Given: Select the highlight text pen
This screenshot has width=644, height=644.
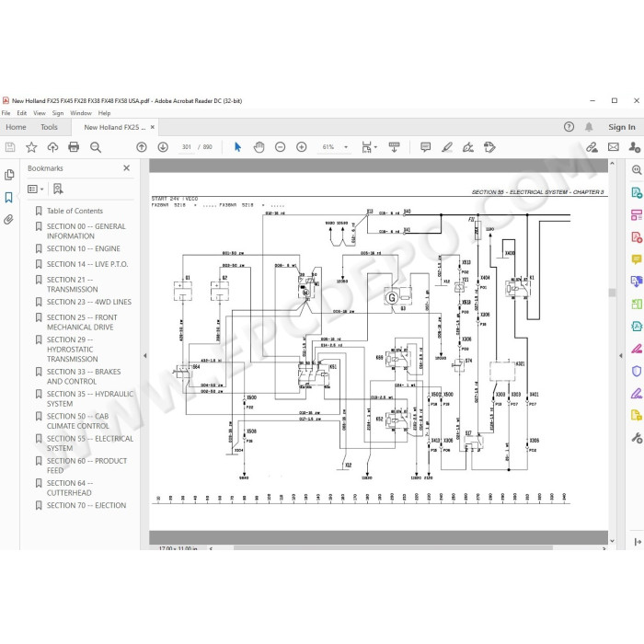Looking at the screenshot, I should [447, 147].
